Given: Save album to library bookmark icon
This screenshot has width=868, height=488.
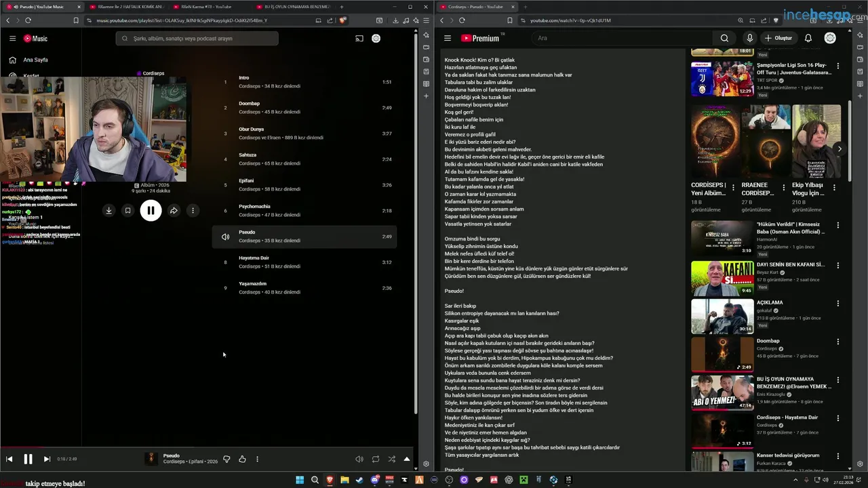Looking at the screenshot, I should tap(127, 211).
